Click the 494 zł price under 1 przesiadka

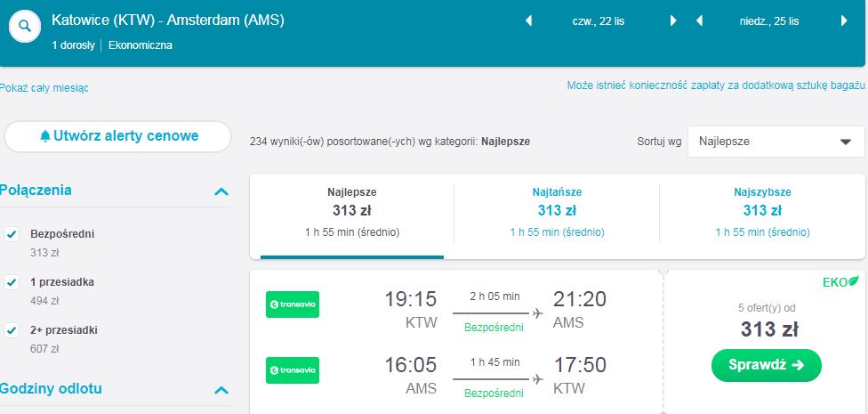tap(44, 301)
